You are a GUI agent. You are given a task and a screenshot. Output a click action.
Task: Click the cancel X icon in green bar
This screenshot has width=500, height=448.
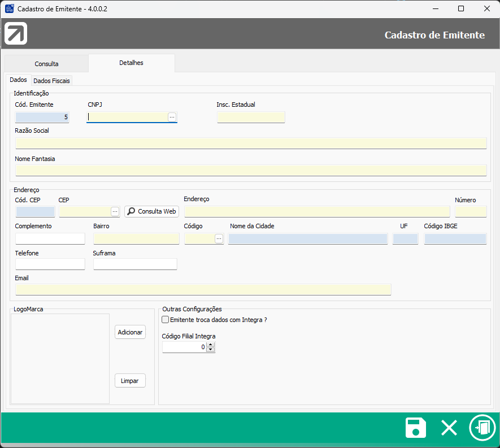click(x=449, y=428)
